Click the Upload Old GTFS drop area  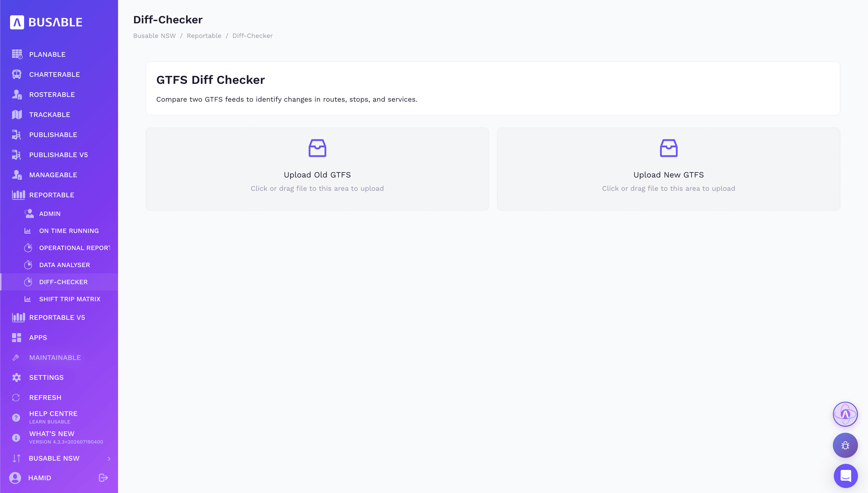(317, 169)
